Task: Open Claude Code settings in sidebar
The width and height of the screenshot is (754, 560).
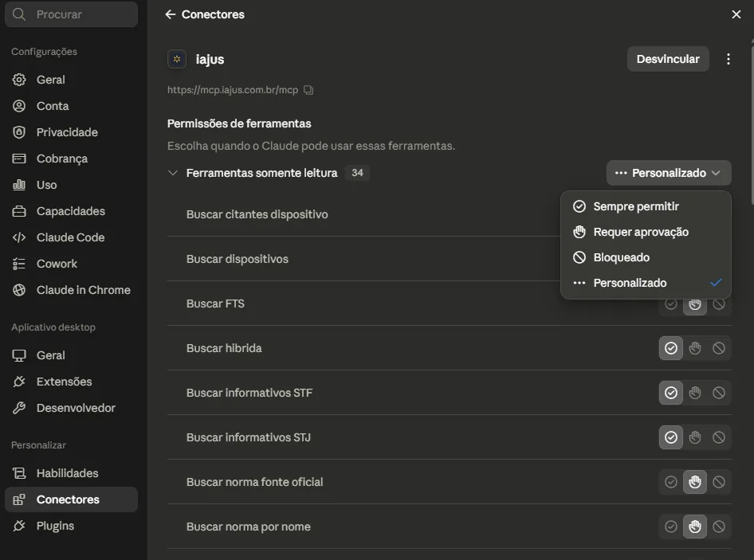Action: coord(71,237)
